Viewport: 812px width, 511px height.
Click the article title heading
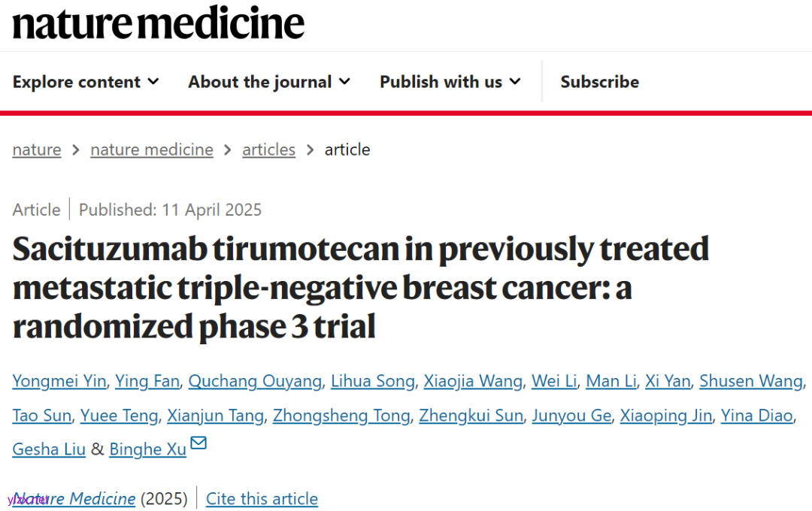(x=361, y=288)
